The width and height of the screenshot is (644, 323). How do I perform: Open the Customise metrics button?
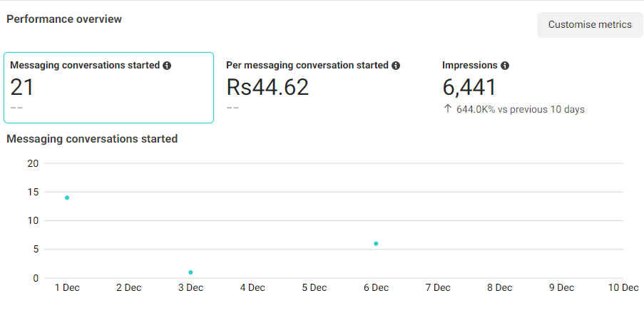click(590, 25)
